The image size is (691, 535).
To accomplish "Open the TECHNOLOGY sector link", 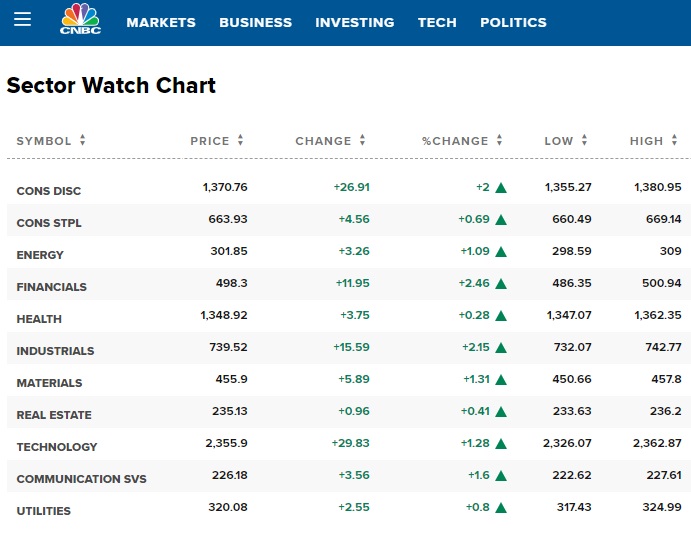I will point(57,447).
